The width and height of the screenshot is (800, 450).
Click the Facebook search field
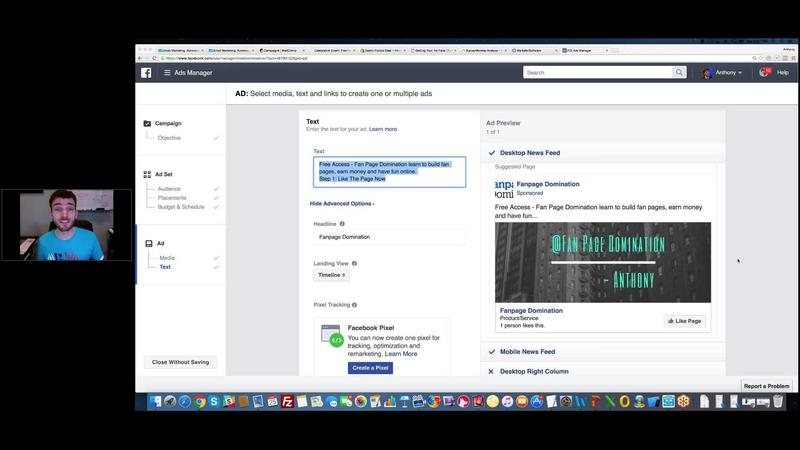(x=597, y=72)
